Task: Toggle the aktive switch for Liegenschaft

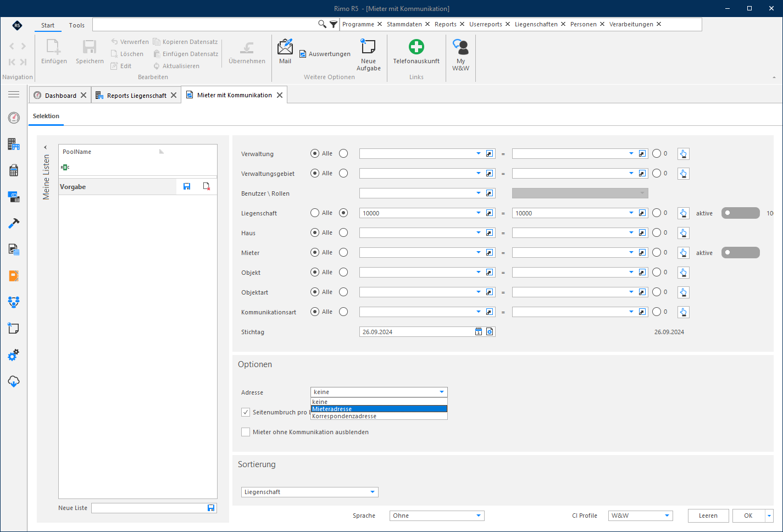Action: coord(740,213)
